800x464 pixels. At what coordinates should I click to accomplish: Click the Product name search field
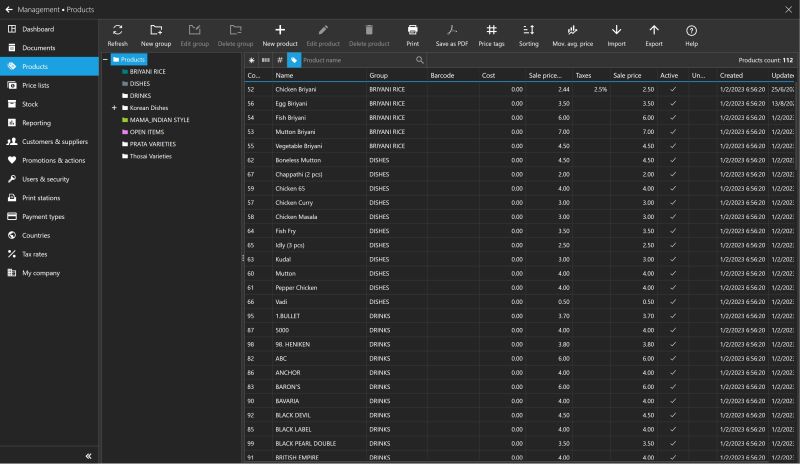pos(355,60)
